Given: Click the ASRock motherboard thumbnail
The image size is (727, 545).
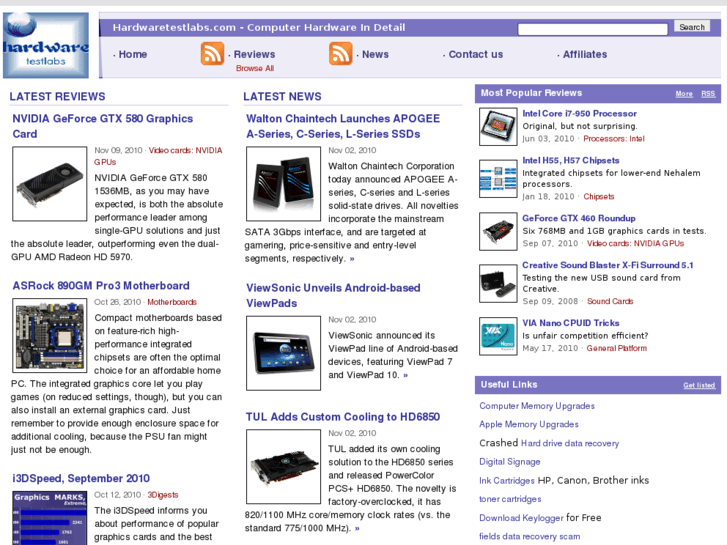Looking at the screenshot, I should point(50,335).
